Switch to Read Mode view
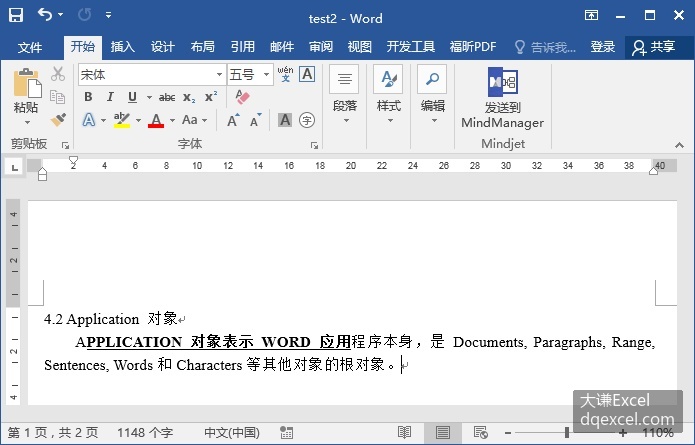This screenshot has height=445, width=695. pyautogui.click(x=404, y=432)
